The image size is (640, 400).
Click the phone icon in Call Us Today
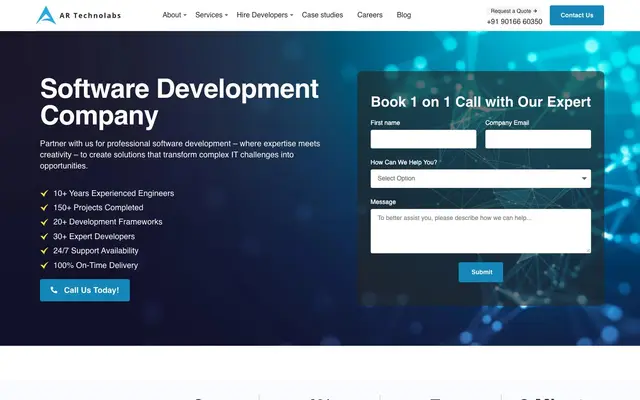[54, 290]
